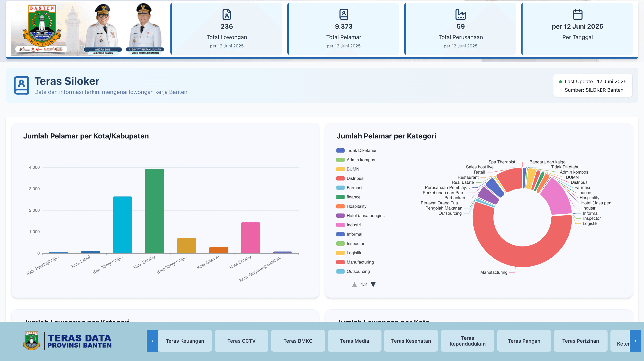Open the Teras CCTV tab
This screenshot has width=644, height=361.
tap(241, 341)
